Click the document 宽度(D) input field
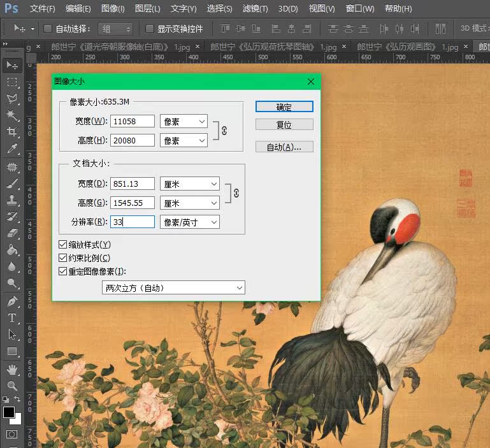The width and height of the screenshot is (490, 448). [133, 184]
